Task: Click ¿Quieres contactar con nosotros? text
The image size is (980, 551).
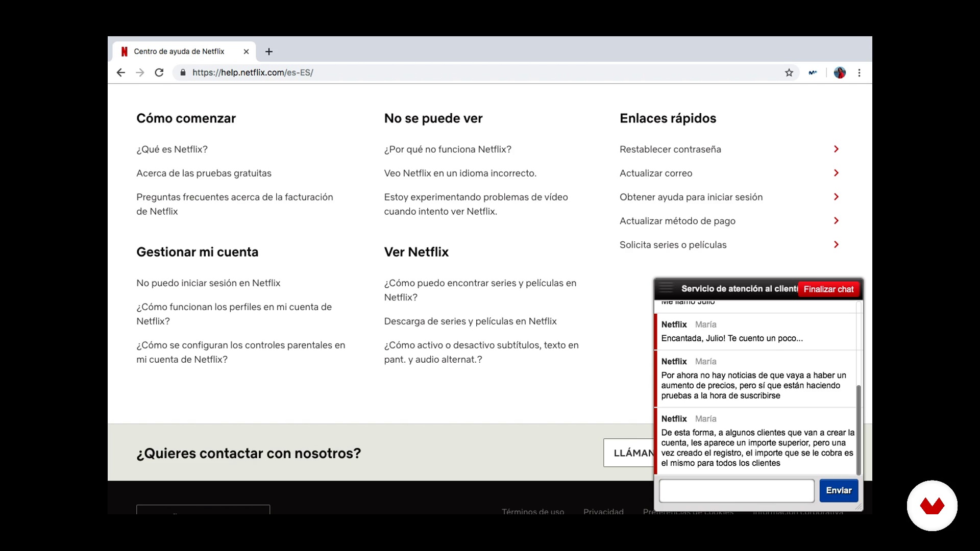Action: coord(249,454)
